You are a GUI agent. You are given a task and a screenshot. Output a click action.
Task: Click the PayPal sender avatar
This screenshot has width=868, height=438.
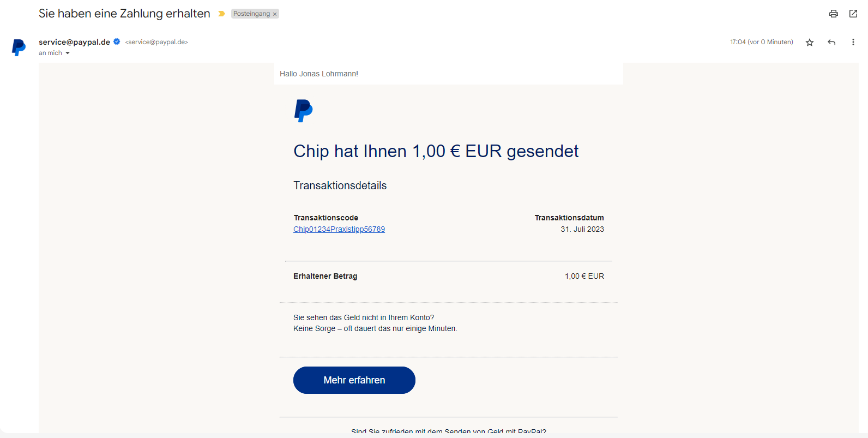pos(19,47)
